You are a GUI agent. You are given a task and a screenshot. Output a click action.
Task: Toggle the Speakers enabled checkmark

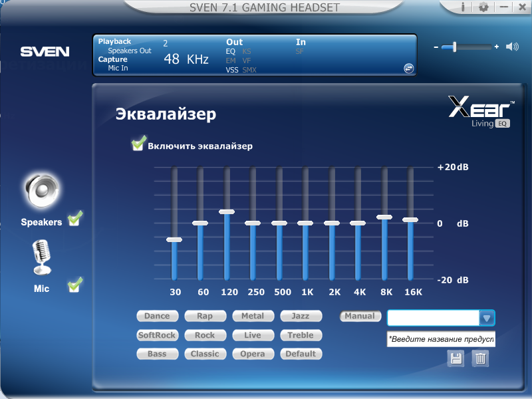[x=75, y=219]
